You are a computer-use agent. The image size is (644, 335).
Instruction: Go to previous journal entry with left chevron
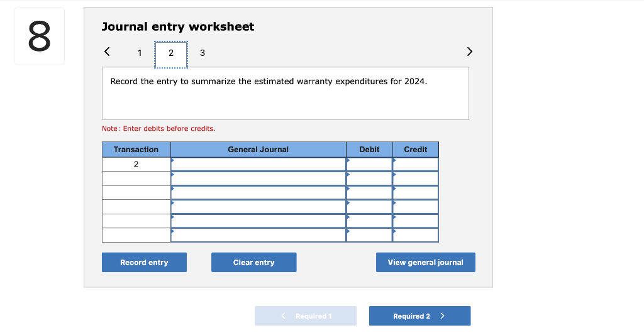click(x=107, y=52)
